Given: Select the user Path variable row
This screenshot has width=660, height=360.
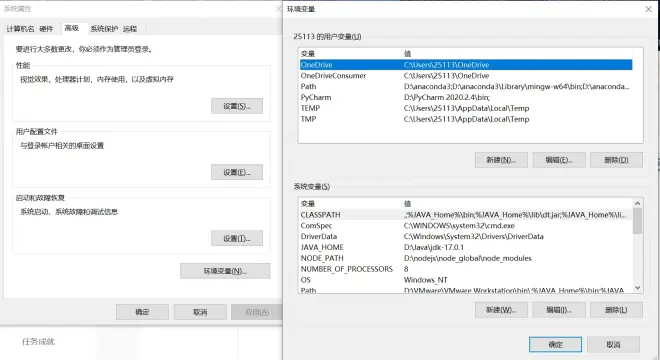Looking at the screenshot, I should pos(466,86).
